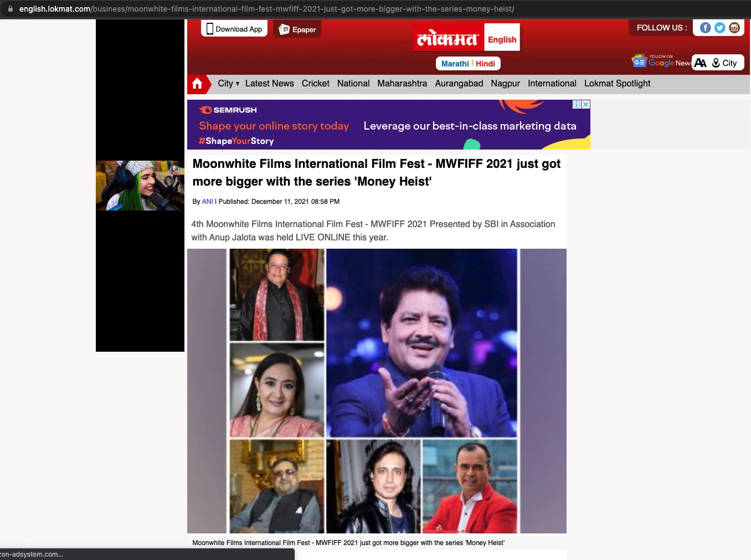751x560 pixels.
Task: Expand the City dropdown in navigation bar
Action: pos(229,84)
